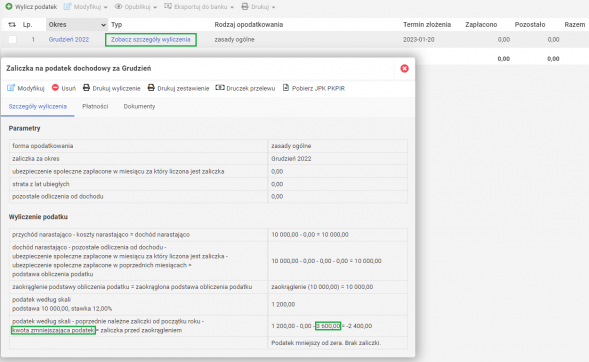The width and height of the screenshot is (589, 362).
Task: Click the 1 200,00 tax value cell
Action: tap(283, 304)
